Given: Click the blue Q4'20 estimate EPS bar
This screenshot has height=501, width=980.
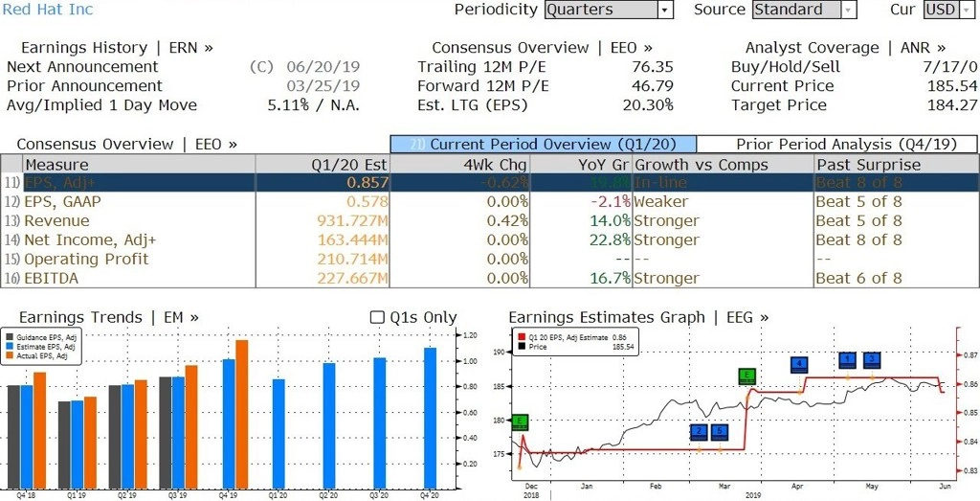Looking at the screenshot, I should point(430,418).
